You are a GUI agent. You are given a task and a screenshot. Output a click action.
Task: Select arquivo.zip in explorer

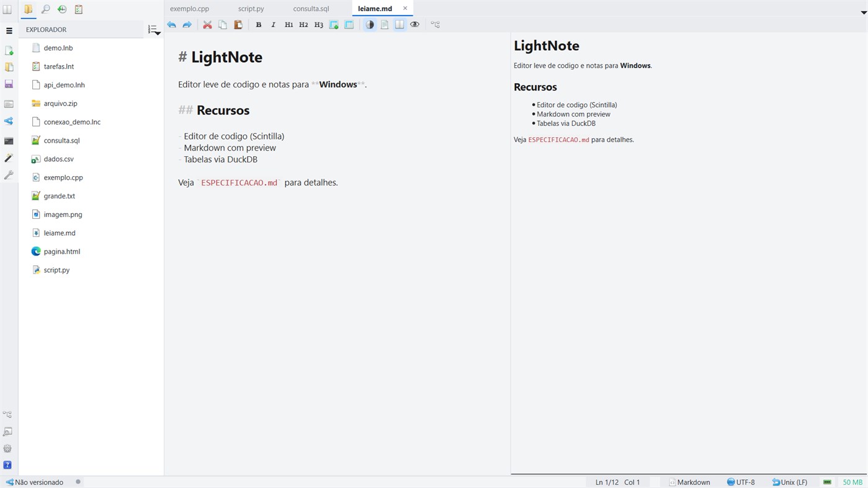coord(61,104)
